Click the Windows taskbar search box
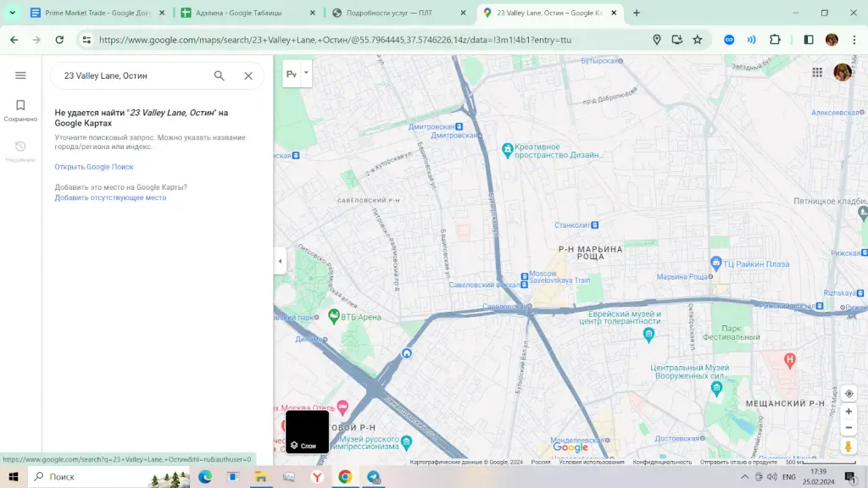Image resolution: width=868 pixels, height=488 pixels. point(109,476)
